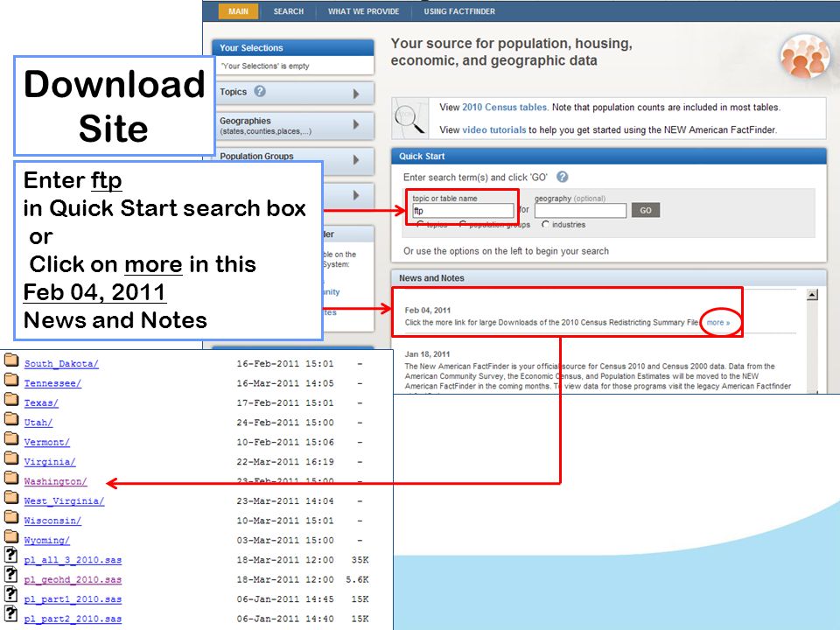Viewport: 840px width, 630px height.
Task: Expand the Geographies panel arrow
Action: click(x=356, y=124)
